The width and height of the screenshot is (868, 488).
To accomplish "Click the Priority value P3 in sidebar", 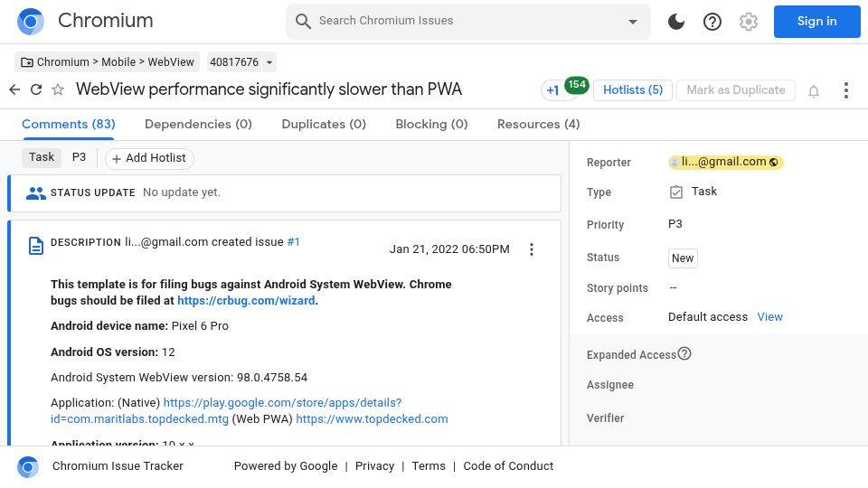I will pyautogui.click(x=675, y=224).
